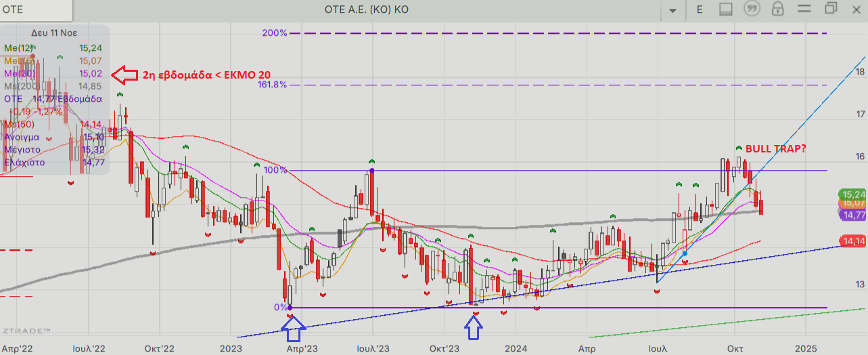The height and width of the screenshot is (355, 868).
Task: Open the hamburger menu icon
Action: 804,9
